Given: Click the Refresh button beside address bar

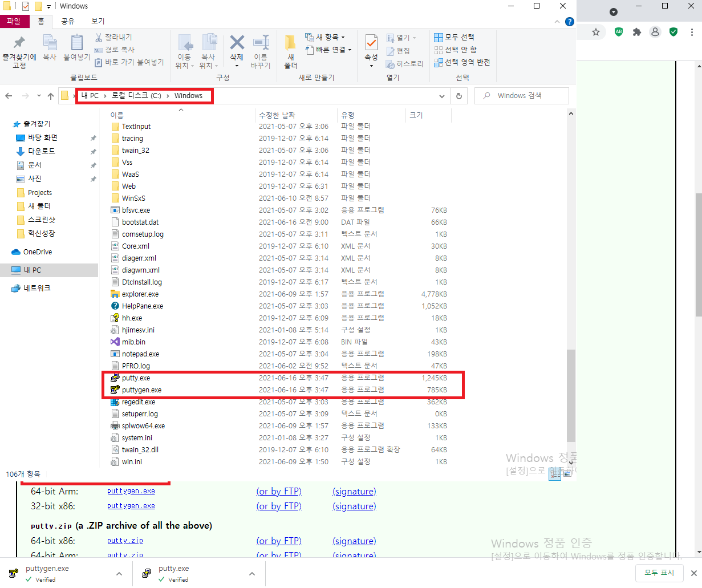Looking at the screenshot, I should pos(458,96).
